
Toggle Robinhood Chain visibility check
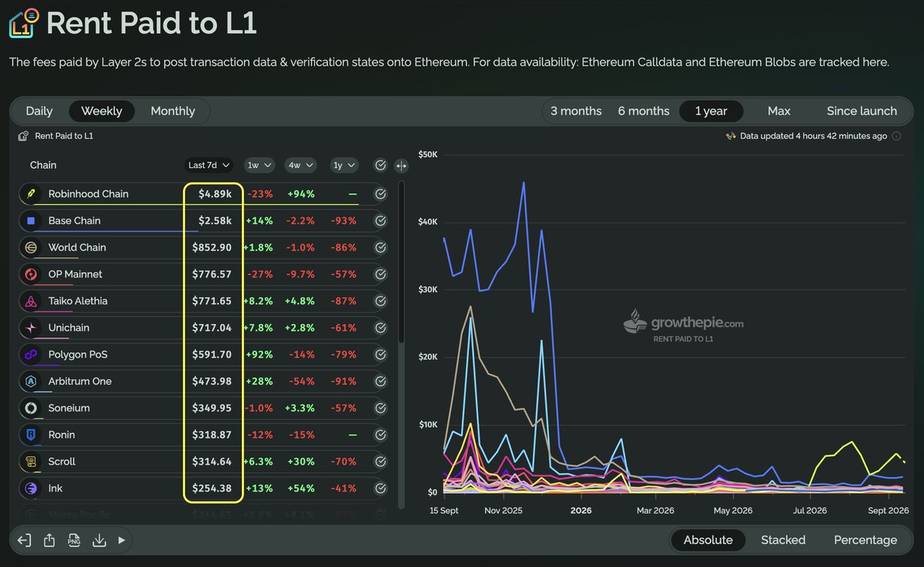coord(380,194)
